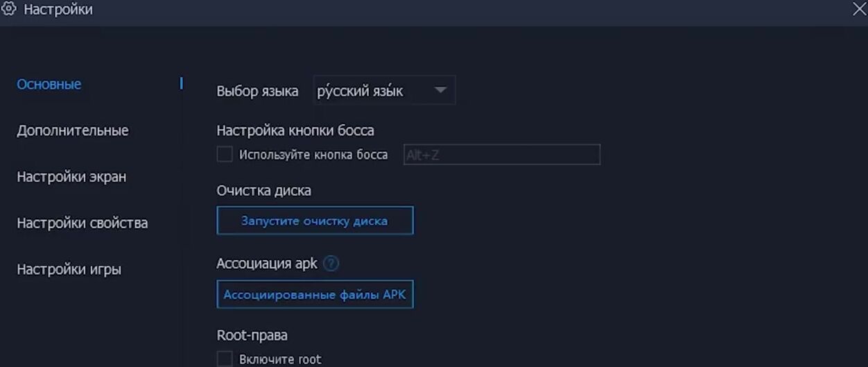Click the settings gear icon in title bar
The image size is (868, 367).
tap(9, 9)
